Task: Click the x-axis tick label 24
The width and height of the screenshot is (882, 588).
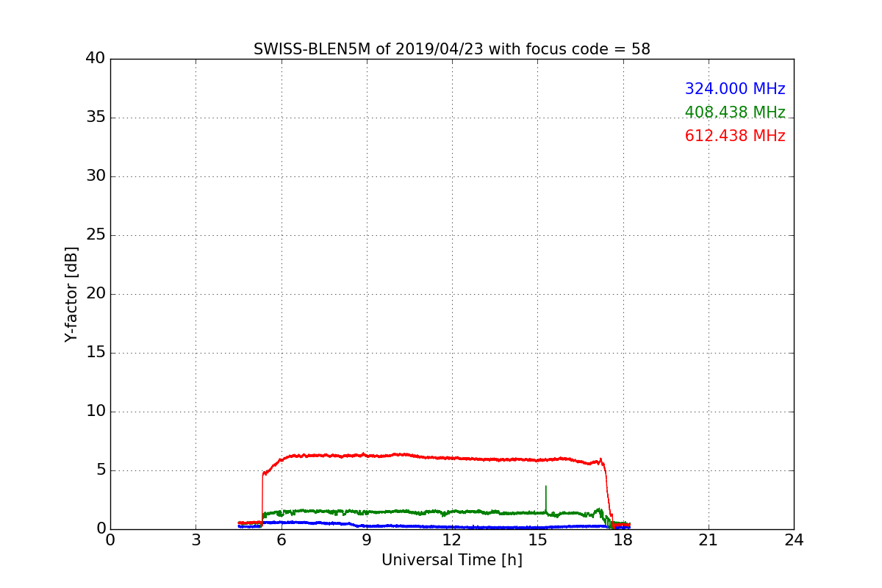Action: [794, 540]
